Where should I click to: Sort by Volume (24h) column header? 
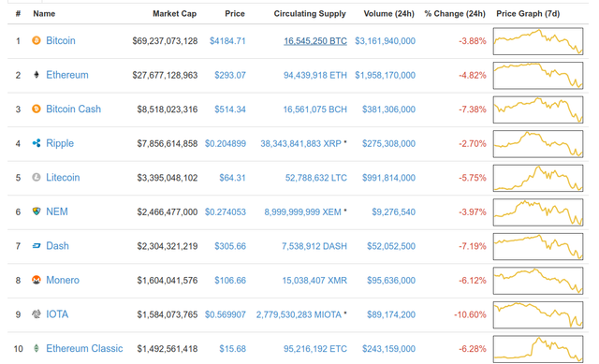pos(389,14)
